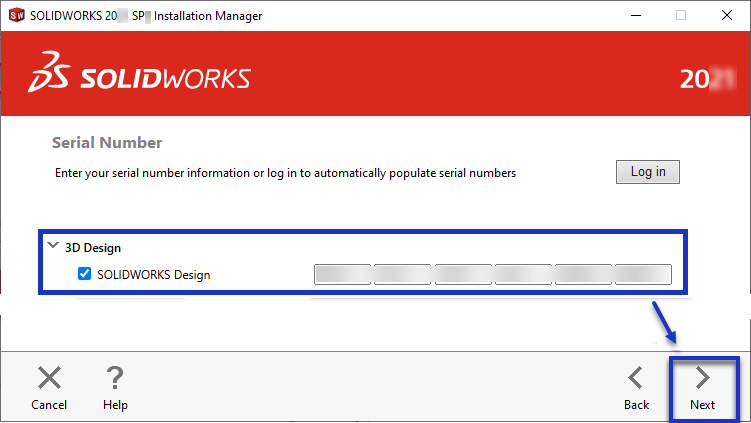Go back with the Back arrow
This screenshot has height=423, width=751.
pyautogui.click(x=636, y=388)
